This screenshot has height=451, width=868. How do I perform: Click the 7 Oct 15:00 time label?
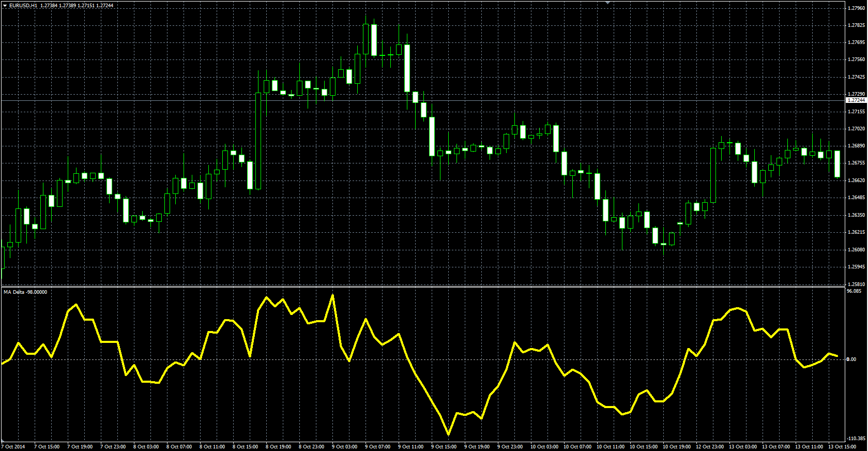47,446
